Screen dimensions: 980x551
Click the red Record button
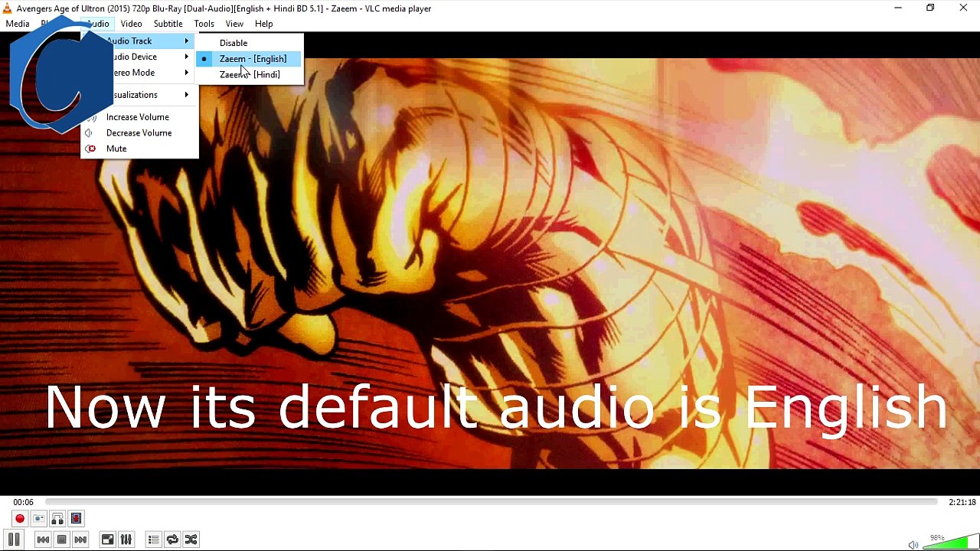coord(20,519)
